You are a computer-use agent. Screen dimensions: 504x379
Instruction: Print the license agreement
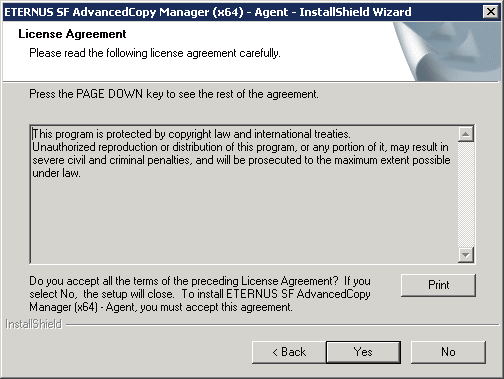point(438,285)
